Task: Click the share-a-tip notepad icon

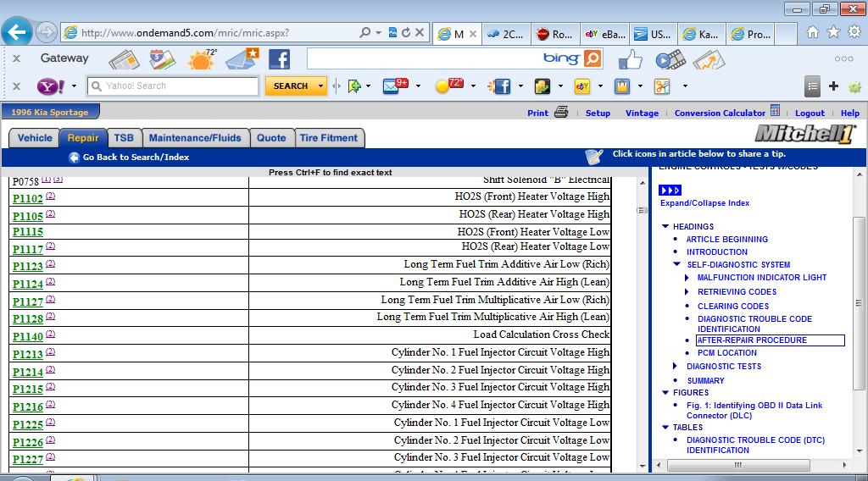Action: tap(594, 157)
